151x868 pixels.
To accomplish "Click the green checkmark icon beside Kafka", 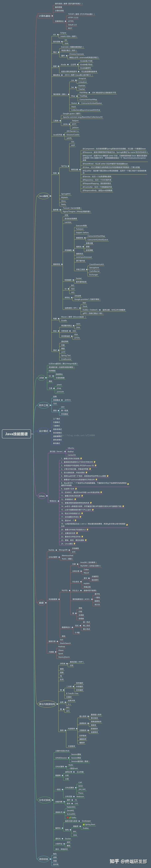I will (70, 817).
